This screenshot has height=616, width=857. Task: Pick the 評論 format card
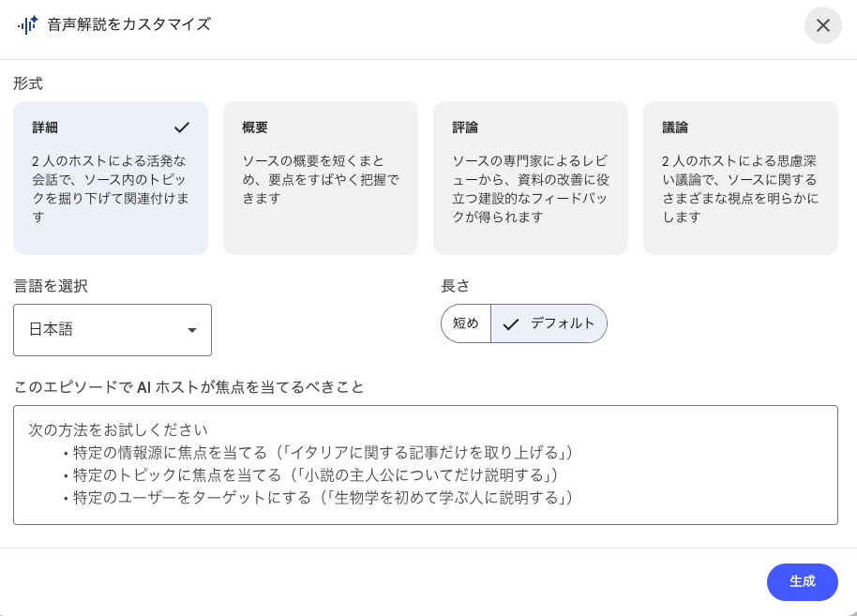531,178
